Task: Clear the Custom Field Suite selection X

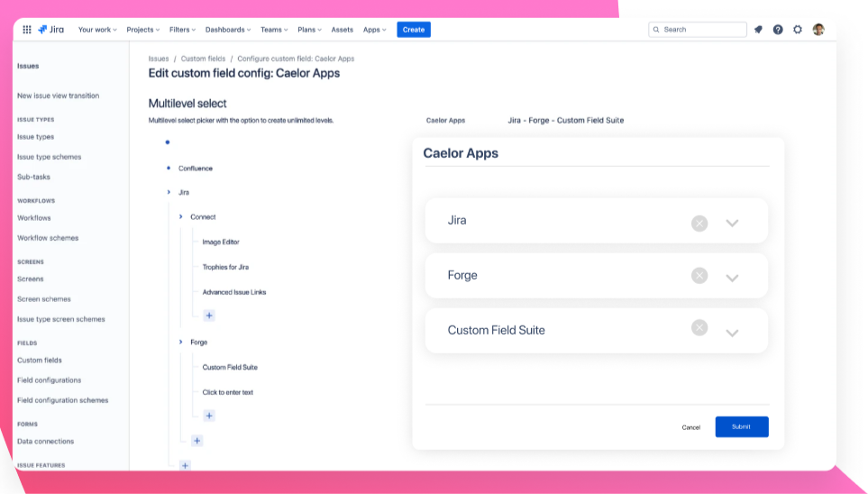Action: pos(699,327)
